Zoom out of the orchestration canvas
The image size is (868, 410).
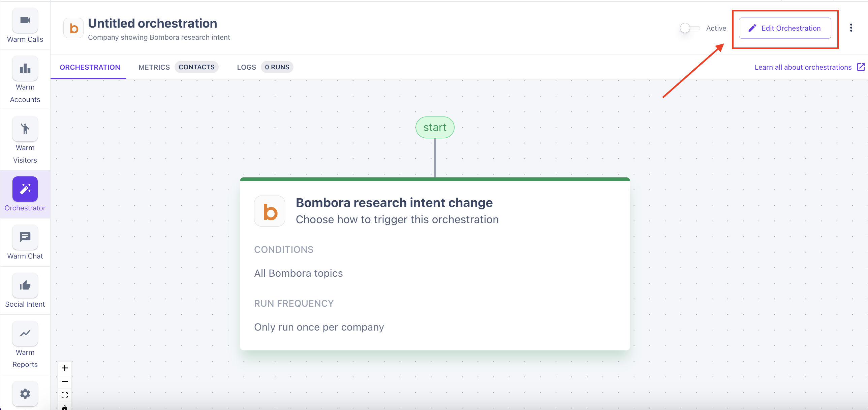click(65, 381)
